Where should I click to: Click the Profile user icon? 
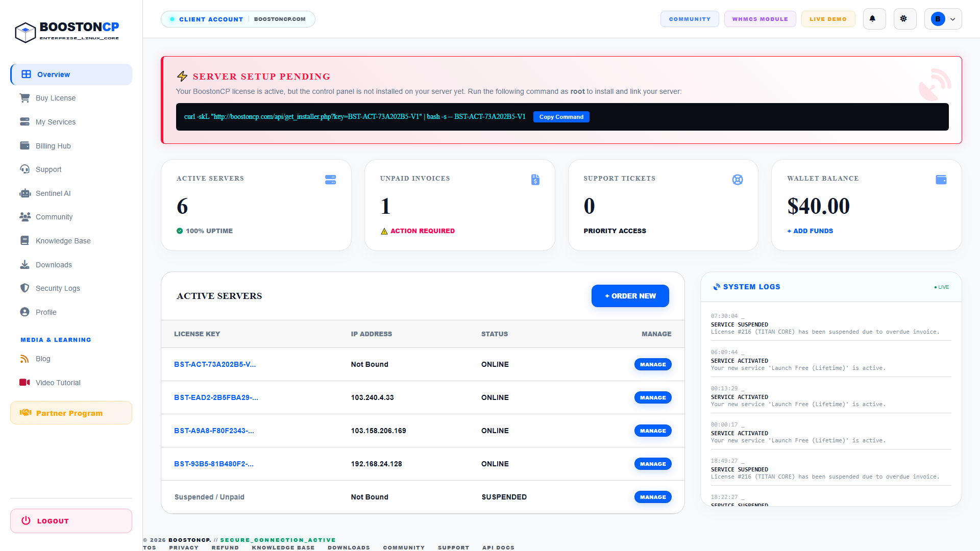click(24, 312)
